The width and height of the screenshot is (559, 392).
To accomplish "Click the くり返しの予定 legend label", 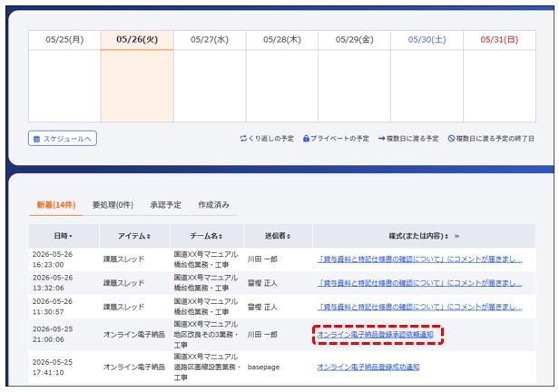I will click(x=271, y=138).
